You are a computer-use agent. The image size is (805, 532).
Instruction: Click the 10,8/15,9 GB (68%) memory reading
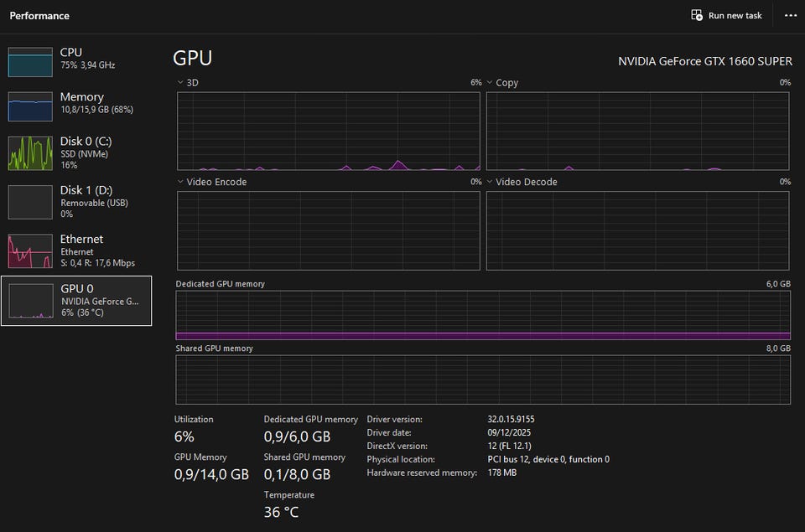(x=97, y=109)
